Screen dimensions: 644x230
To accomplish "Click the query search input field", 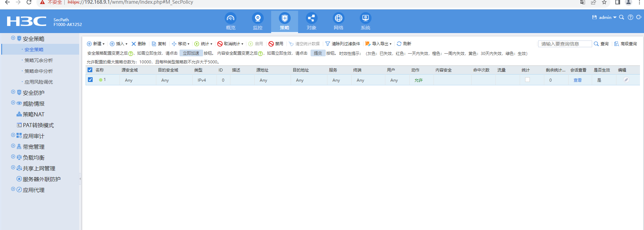I will [x=565, y=44].
